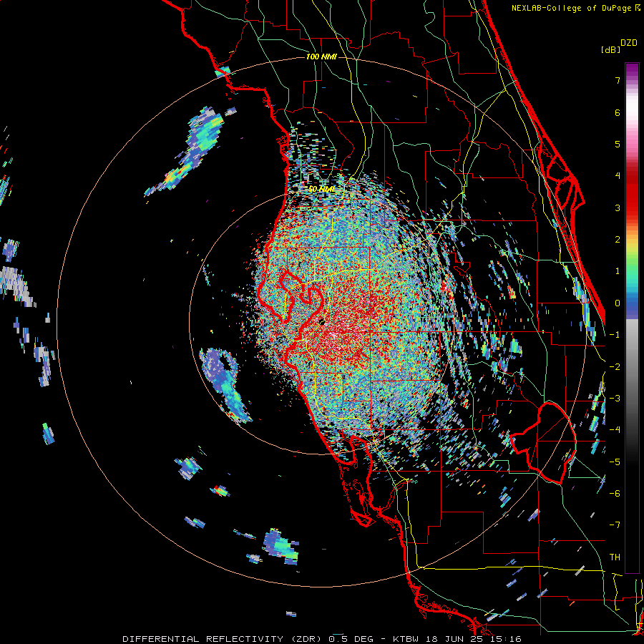Click the 50 NMI range ring label
This screenshot has height=644, width=644.
pyautogui.click(x=321, y=190)
